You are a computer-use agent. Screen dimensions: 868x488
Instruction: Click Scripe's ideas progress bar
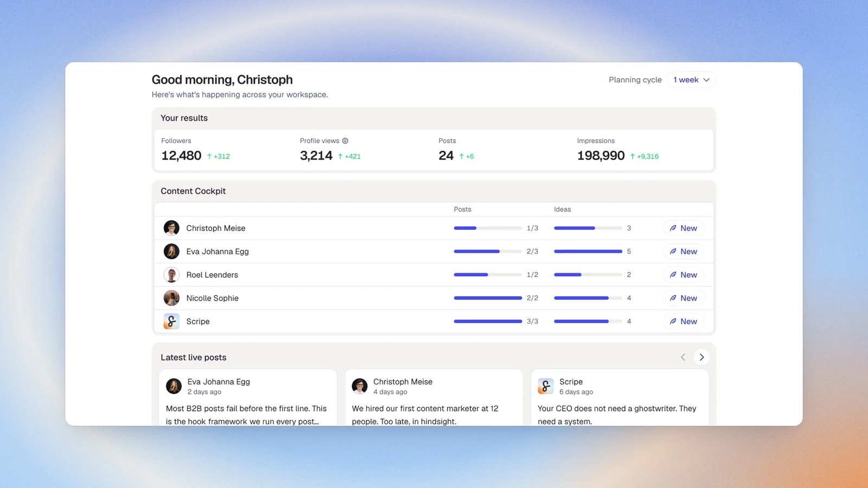point(588,322)
